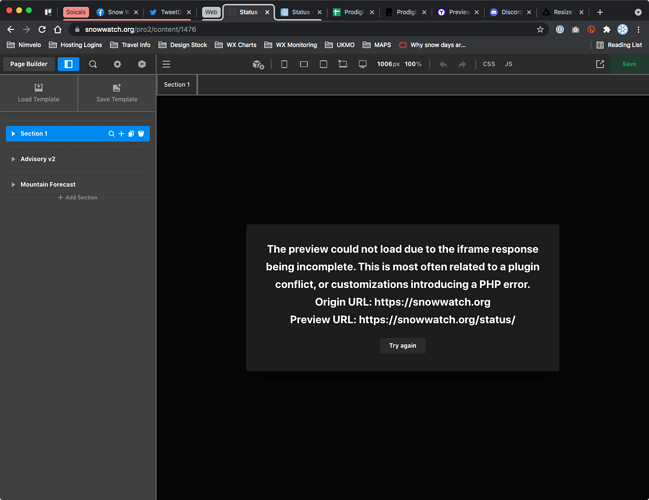Open the cube elements icon

pos(142,64)
